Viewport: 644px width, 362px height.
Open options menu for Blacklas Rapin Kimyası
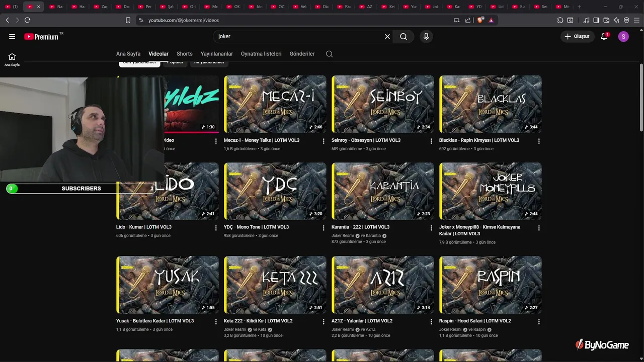click(539, 141)
